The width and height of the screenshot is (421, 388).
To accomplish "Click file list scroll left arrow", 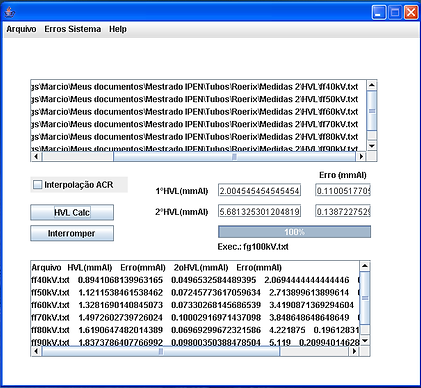I will click(36, 156).
